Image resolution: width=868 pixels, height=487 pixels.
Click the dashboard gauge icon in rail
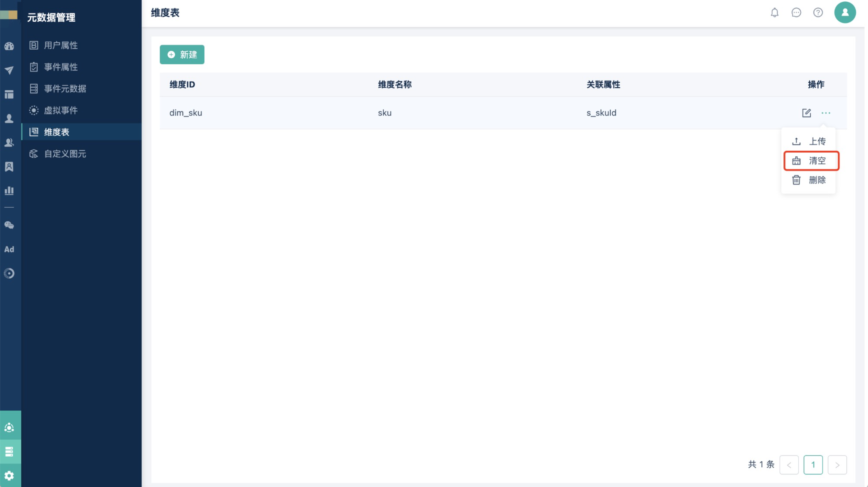9,46
